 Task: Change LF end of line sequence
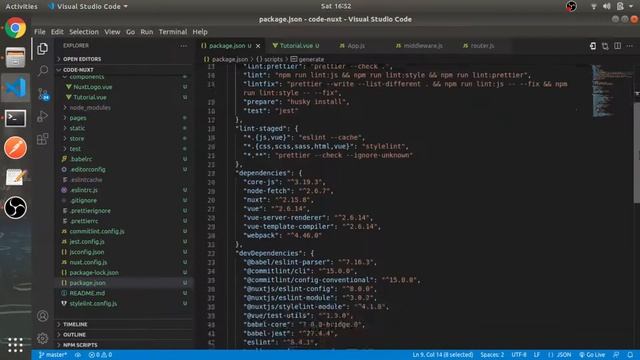537,355
